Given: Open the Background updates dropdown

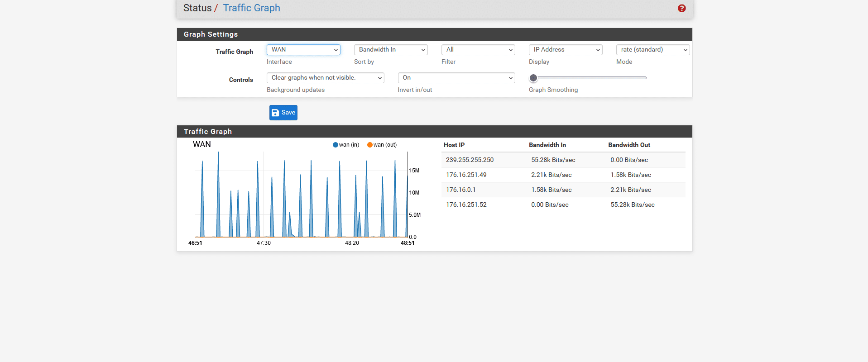Looking at the screenshot, I should pyautogui.click(x=326, y=78).
